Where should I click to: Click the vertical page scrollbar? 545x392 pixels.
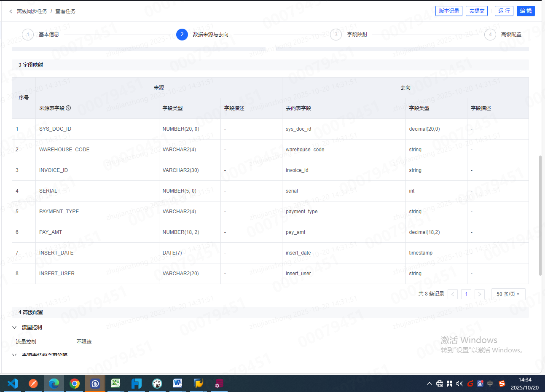click(541, 215)
